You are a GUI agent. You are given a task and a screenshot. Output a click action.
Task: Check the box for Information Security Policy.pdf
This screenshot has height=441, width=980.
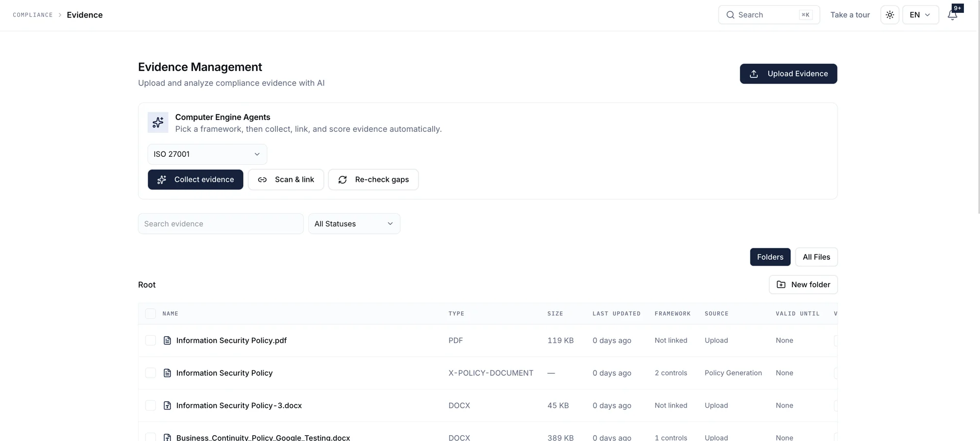click(x=150, y=341)
